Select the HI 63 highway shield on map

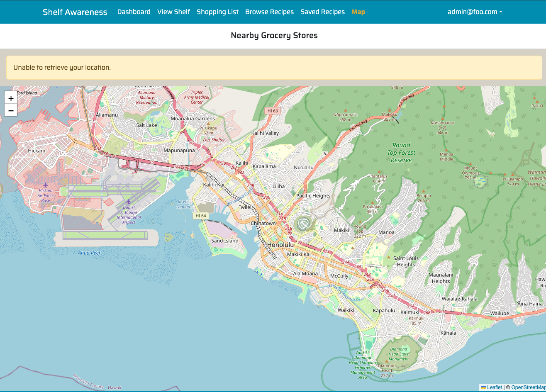coord(272,110)
